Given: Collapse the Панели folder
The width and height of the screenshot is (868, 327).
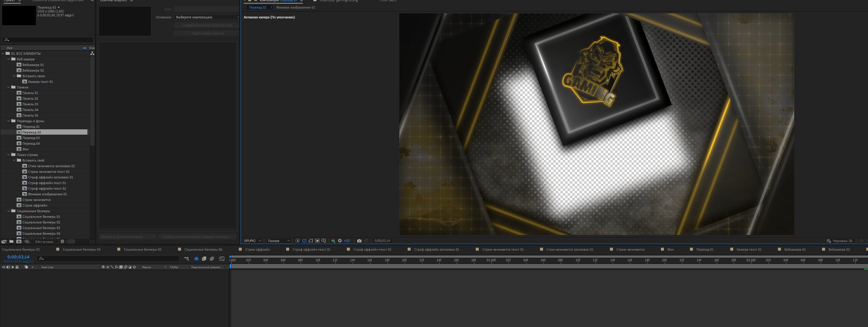Looking at the screenshot, I should pyautogui.click(x=9, y=87).
